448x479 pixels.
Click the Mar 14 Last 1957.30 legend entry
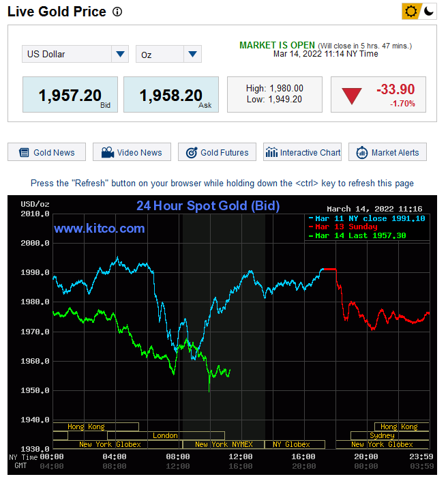click(x=357, y=236)
